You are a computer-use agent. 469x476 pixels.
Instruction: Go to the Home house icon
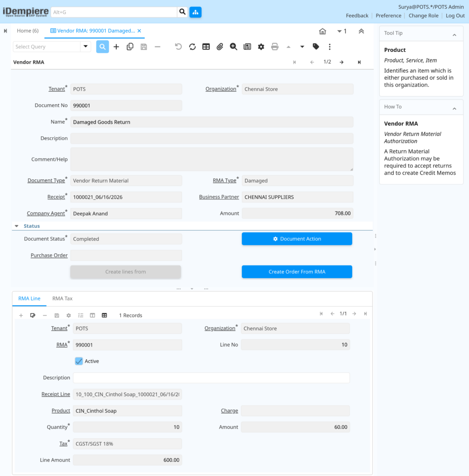322,31
